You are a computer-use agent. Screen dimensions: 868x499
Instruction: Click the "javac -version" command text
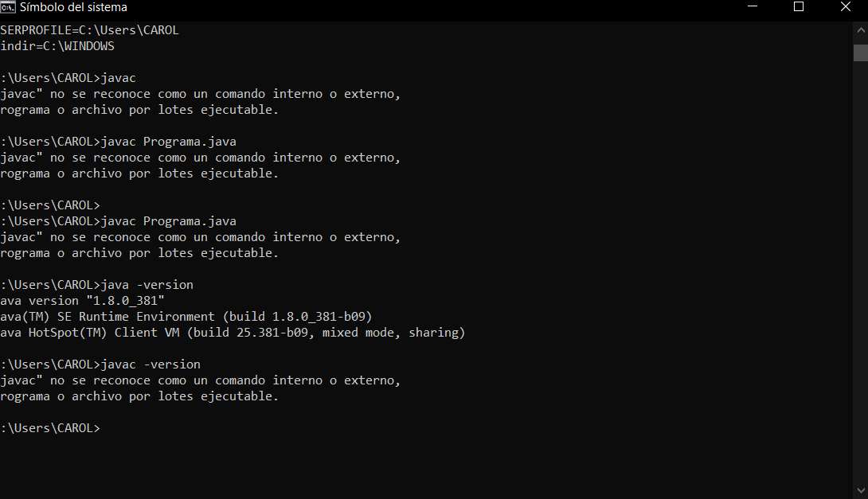[151, 365]
